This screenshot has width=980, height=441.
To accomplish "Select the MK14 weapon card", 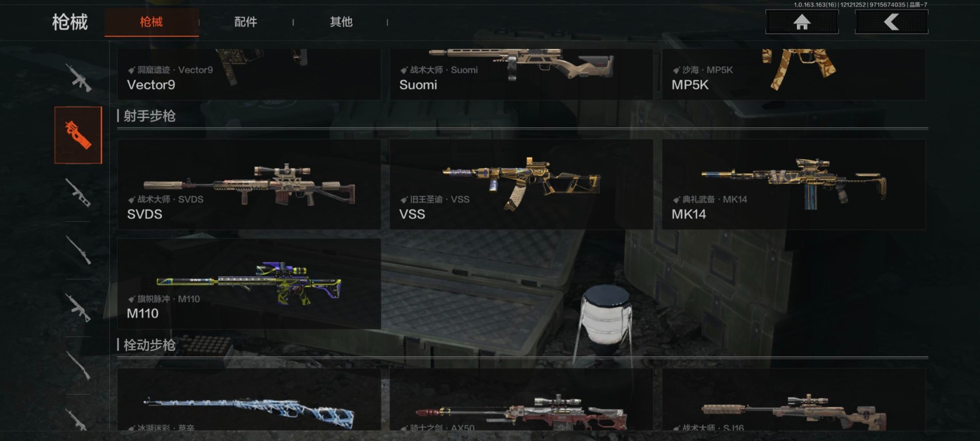I will coord(794,184).
